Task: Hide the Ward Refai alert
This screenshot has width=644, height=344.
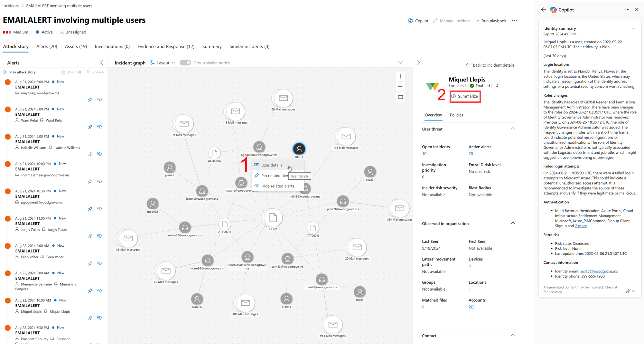Action: (100, 127)
